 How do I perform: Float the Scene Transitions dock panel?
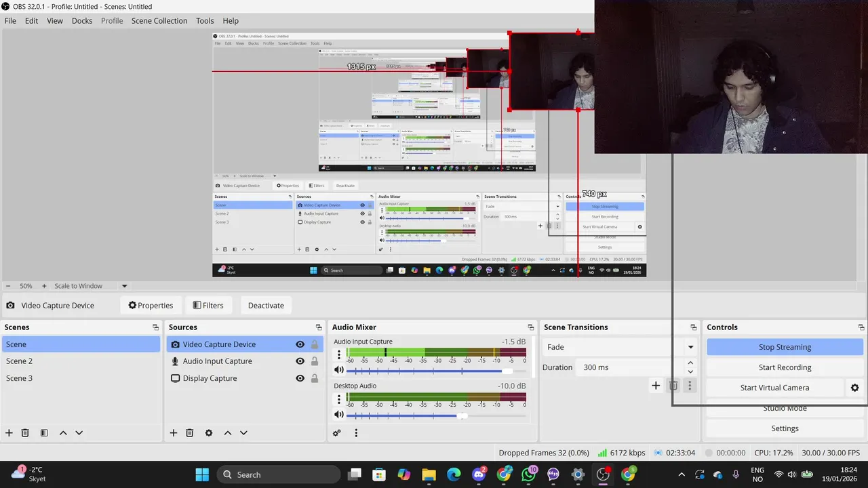[x=693, y=327]
